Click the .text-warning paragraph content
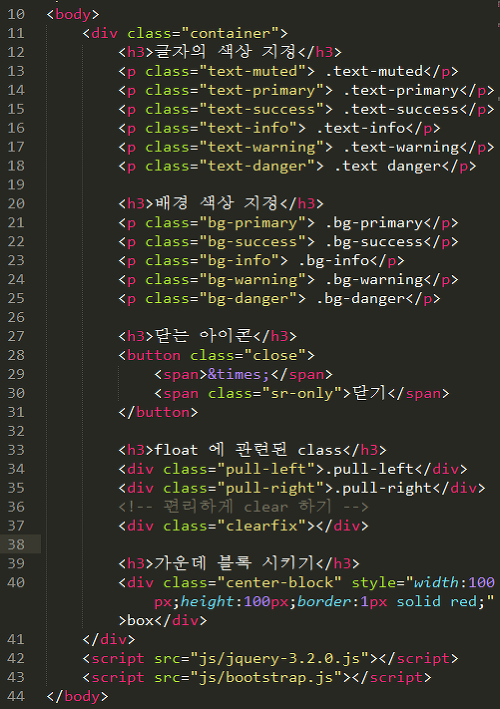Screen dimensions: 500x709 (401, 147)
